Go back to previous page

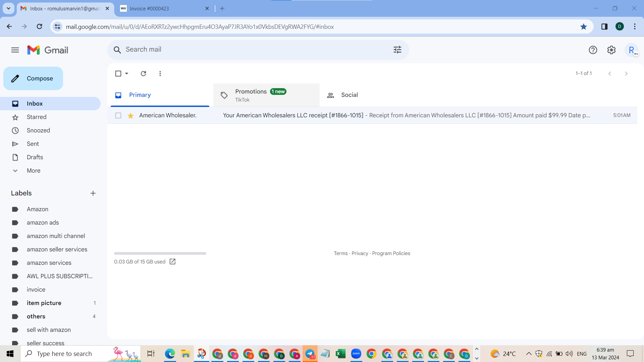click(x=9, y=26)
